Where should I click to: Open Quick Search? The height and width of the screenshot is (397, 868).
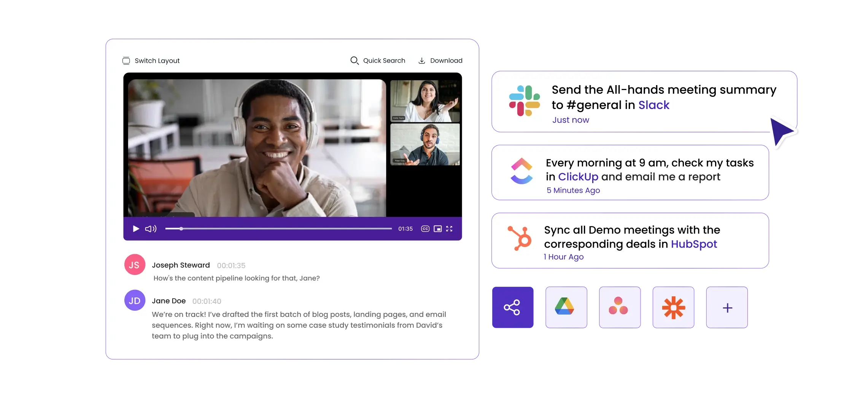(378, 61)
